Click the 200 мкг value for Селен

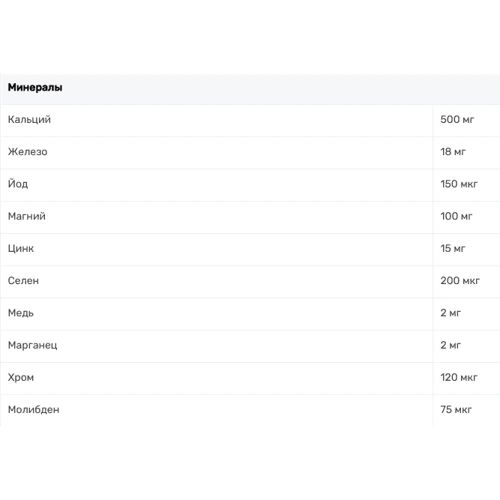460,280
